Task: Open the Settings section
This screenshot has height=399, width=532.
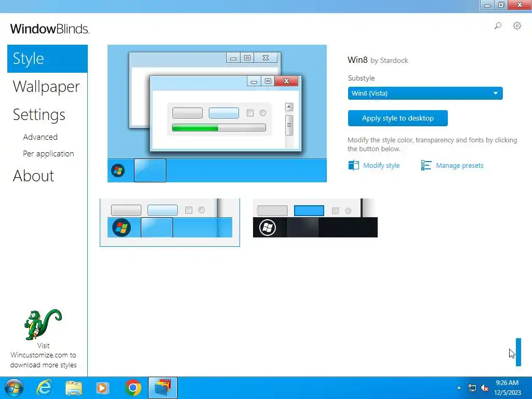Action: pos(39,115)
